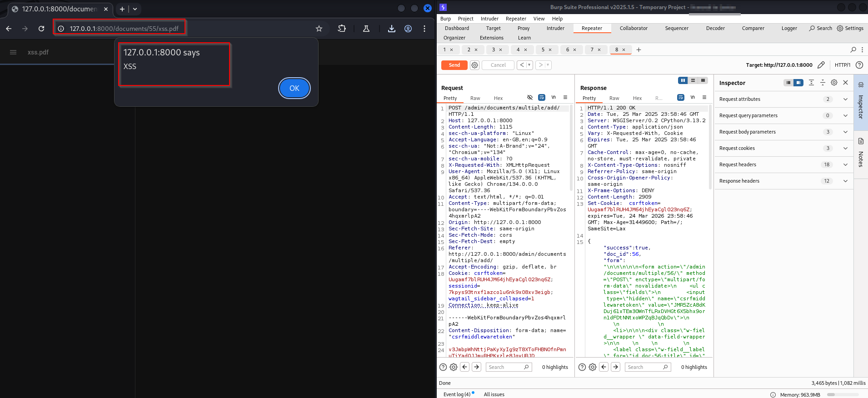This screenshot has height=398, width=868.
Task: Edit the target with pencil icon
Action: pos(821,65)
